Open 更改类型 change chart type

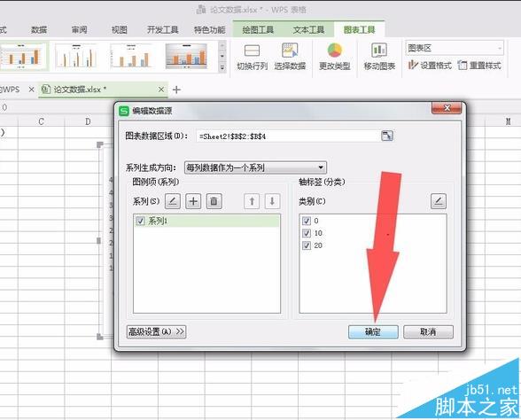335,57
